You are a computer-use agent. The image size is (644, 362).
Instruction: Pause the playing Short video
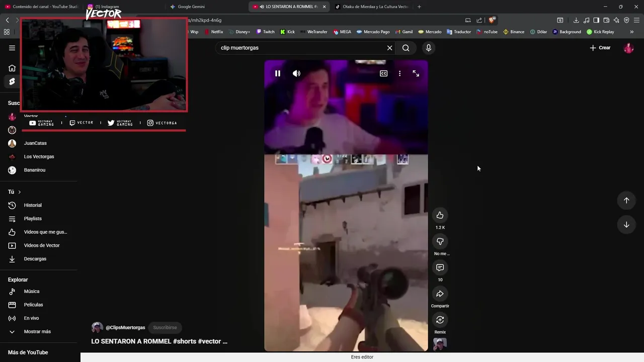tap(277, 73)
